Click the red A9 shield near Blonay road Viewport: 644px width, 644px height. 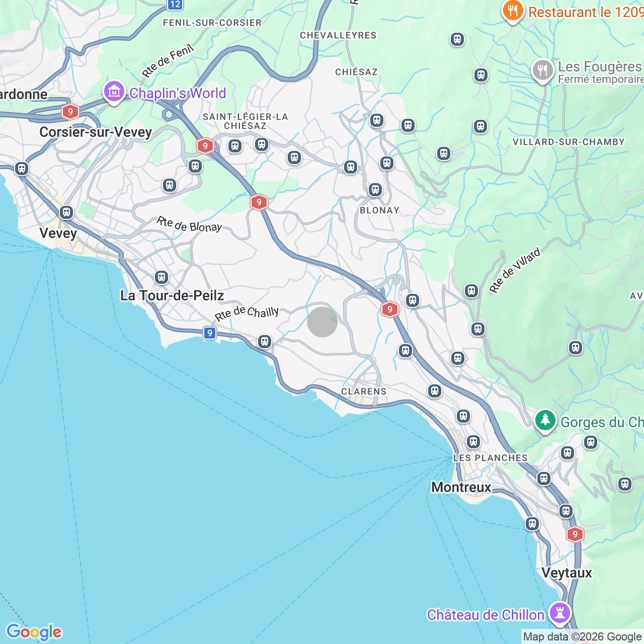tap(259, 202)
